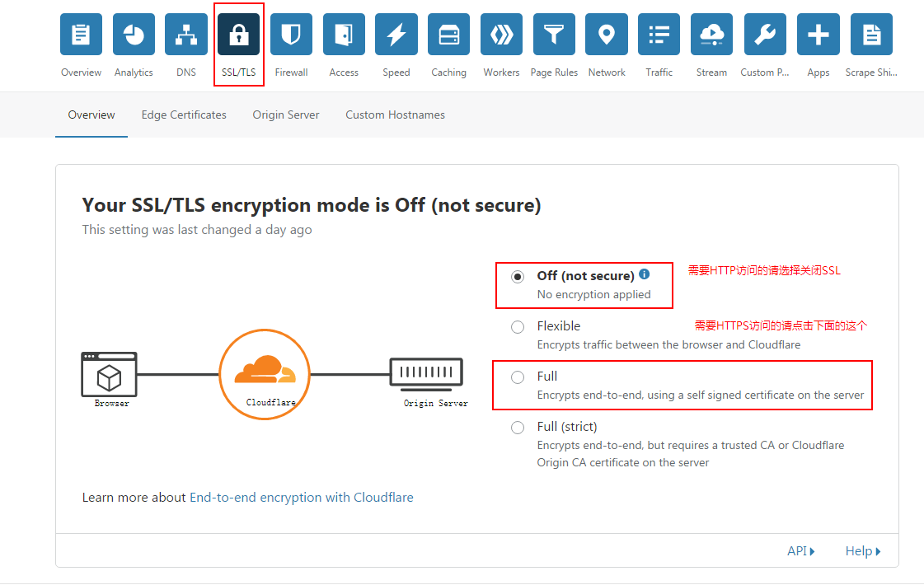Click the 'No encryption applied' description

coord(594,295)
